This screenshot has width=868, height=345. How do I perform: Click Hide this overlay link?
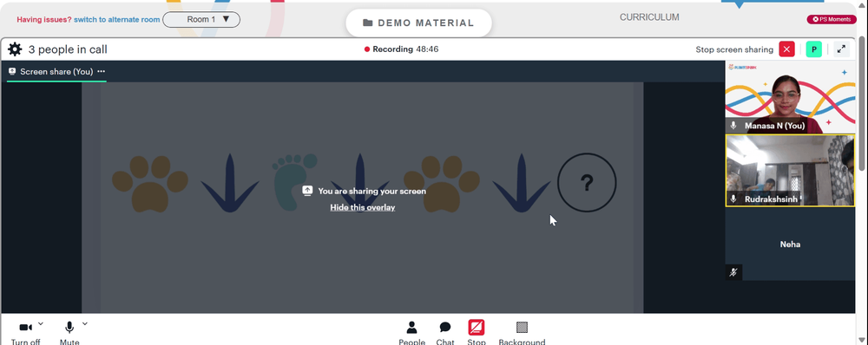click(363, 207)
